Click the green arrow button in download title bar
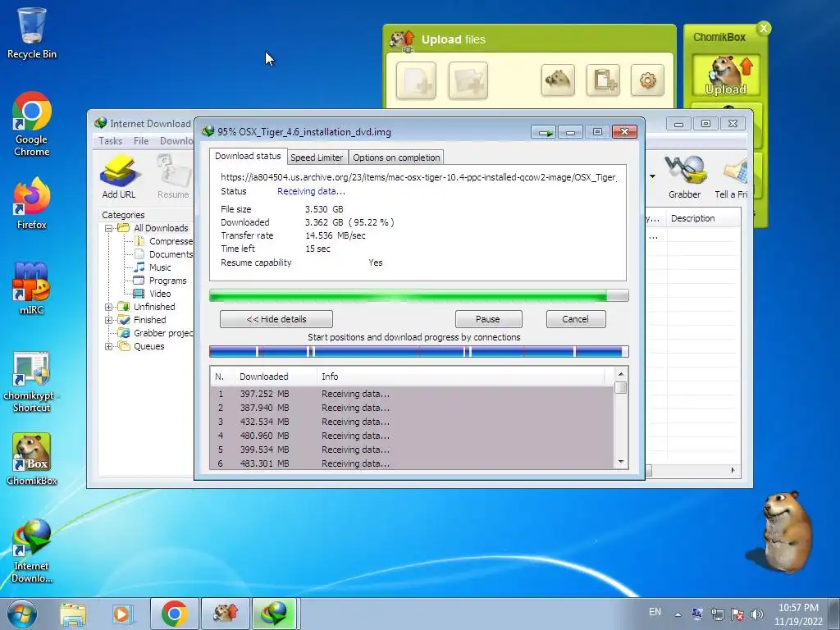The image size is (840, 630). tap(544, 132)
